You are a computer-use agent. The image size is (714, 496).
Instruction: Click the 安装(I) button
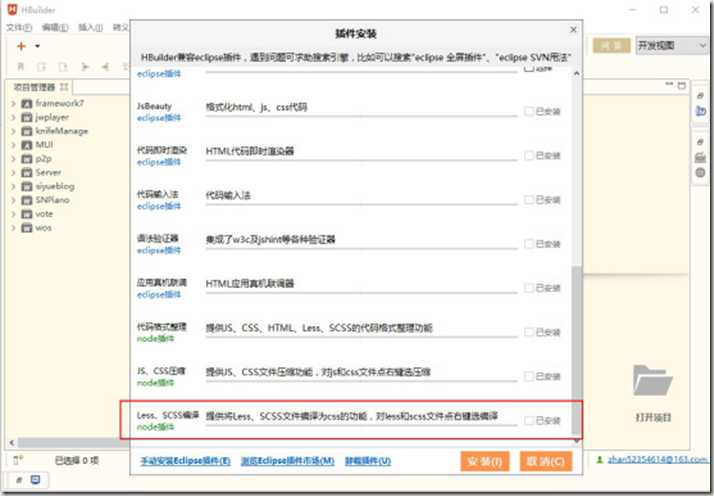485,461
